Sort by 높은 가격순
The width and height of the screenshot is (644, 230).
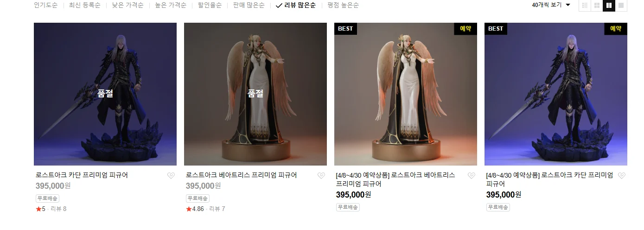pyautogui.click(x=171, y=6)
